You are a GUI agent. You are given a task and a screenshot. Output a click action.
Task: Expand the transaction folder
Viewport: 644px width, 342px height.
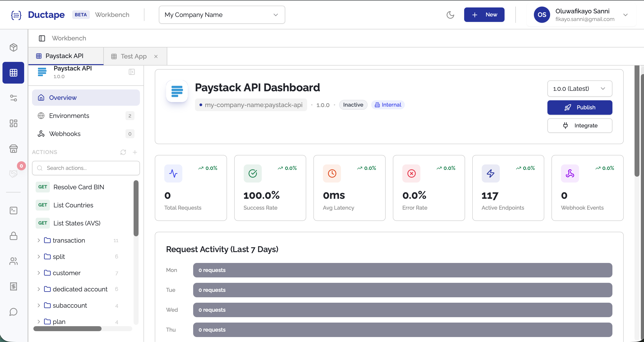[39, 240]
